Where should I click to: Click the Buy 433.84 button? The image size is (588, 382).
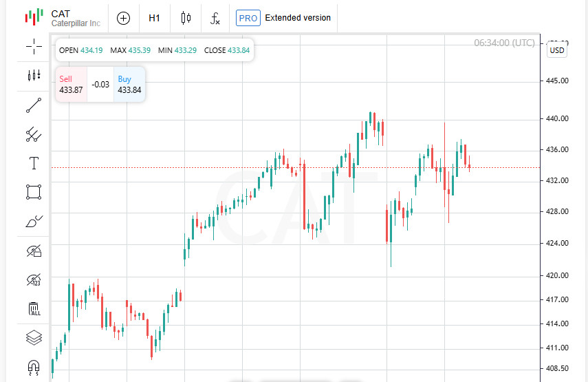(129, 85)
